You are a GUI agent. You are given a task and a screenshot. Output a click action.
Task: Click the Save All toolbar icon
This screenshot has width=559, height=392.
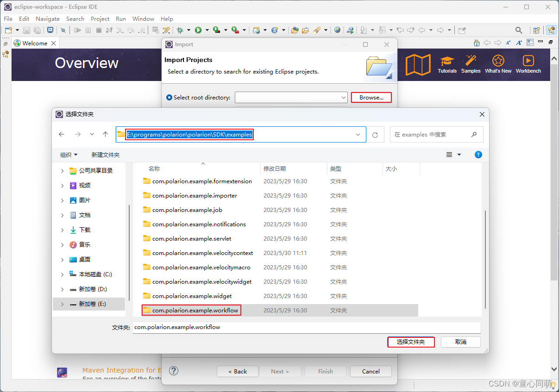pyautogui.click(x=37, y=30)
